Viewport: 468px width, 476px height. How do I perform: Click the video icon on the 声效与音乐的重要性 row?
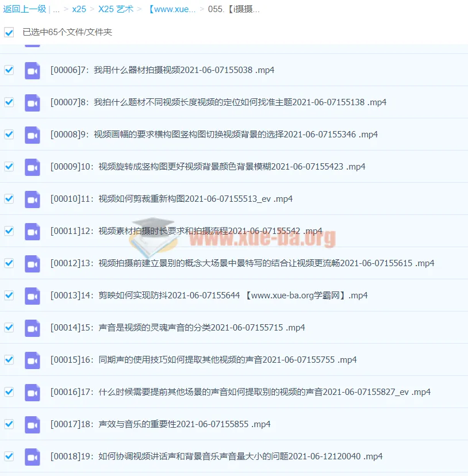click(x=32, y=424)
